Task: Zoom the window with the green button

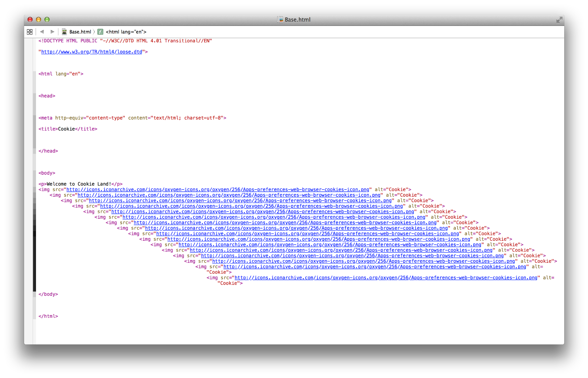Action: 47,20
